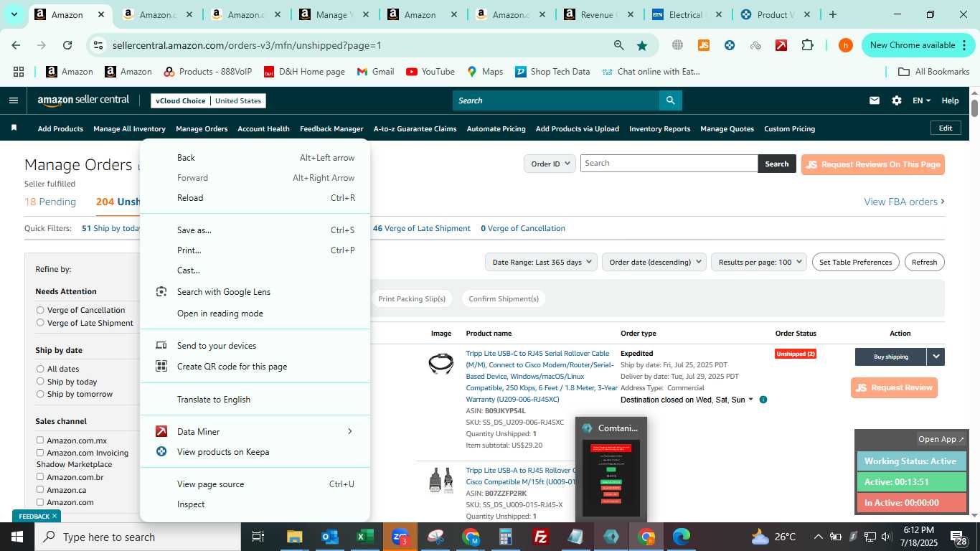The height and width of the screenshot is (551, 980).
Task: Open File Explorer from the taskbar
Action: 295,537
